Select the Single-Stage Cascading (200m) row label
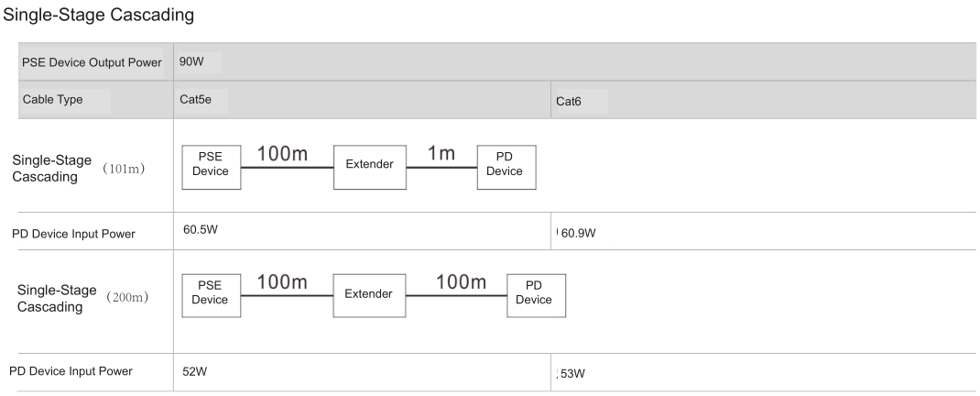The height and width of the screenshot is (396, 980). point(82,297)
